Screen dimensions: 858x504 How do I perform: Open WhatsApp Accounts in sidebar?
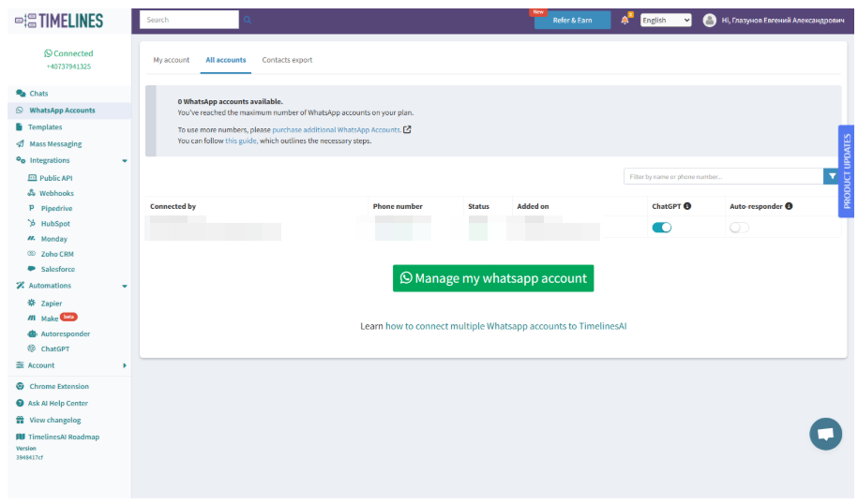tap(69, 111)
